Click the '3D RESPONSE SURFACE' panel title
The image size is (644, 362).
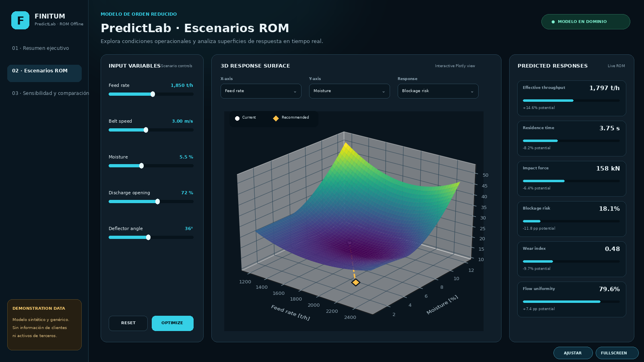255,66
